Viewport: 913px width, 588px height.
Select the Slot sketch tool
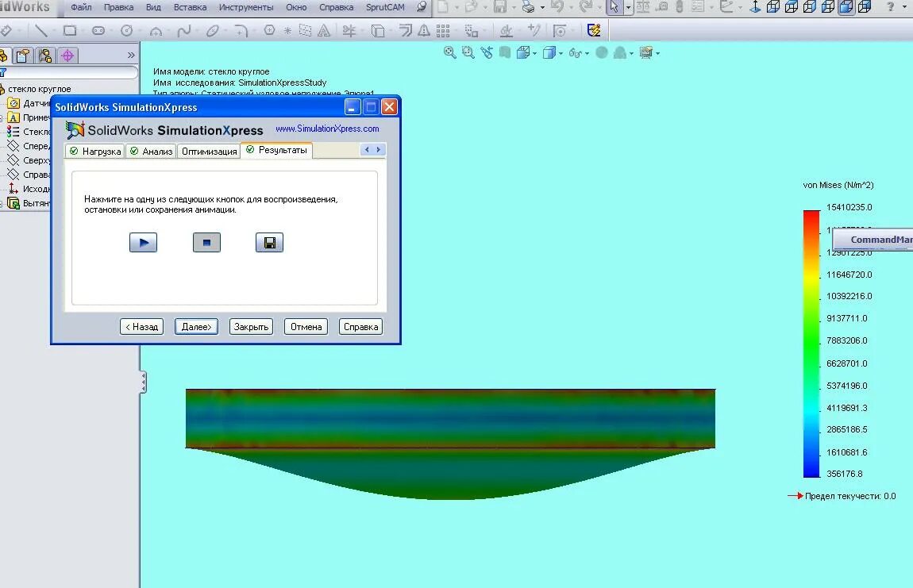point(98,30)
